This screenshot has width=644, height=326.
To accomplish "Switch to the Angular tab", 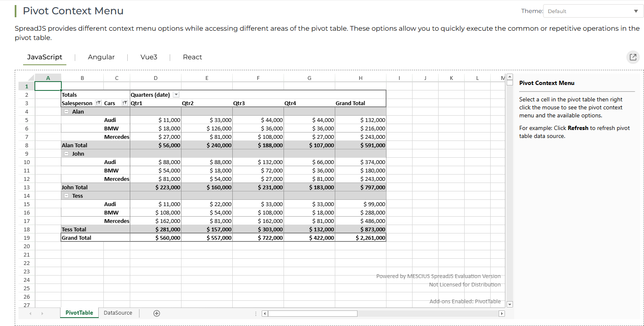I will pyautogui.click(x=101, y=57).
